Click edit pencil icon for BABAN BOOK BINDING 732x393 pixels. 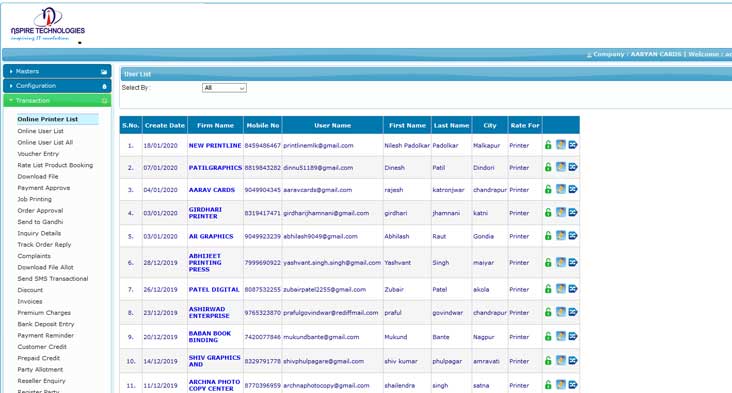[x=561, y=337]
